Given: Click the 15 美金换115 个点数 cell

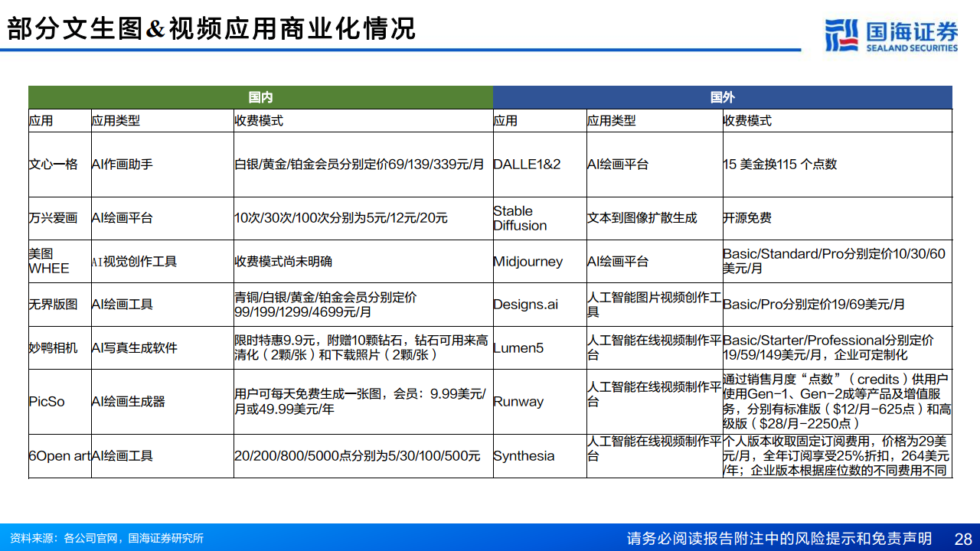Looking at the screenshot, I should click(838, 165).
